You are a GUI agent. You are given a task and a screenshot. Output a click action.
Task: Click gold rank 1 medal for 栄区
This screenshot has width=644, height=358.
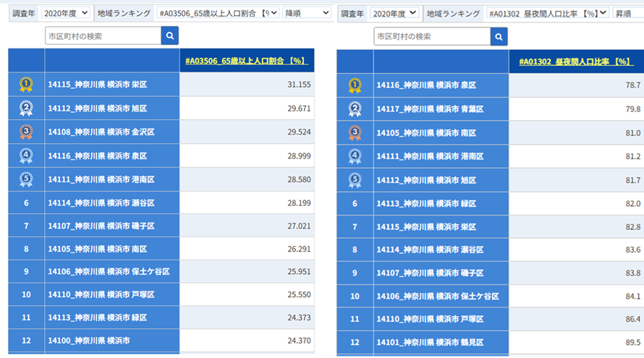26,85
